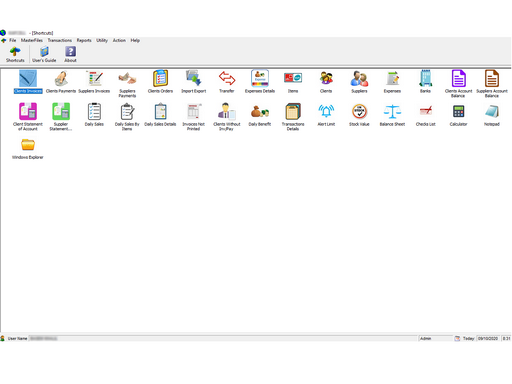Viewport: 512px width, 384px height.
Task: Open the Daily Benefit money bag icon
Action: pos(260,112)
